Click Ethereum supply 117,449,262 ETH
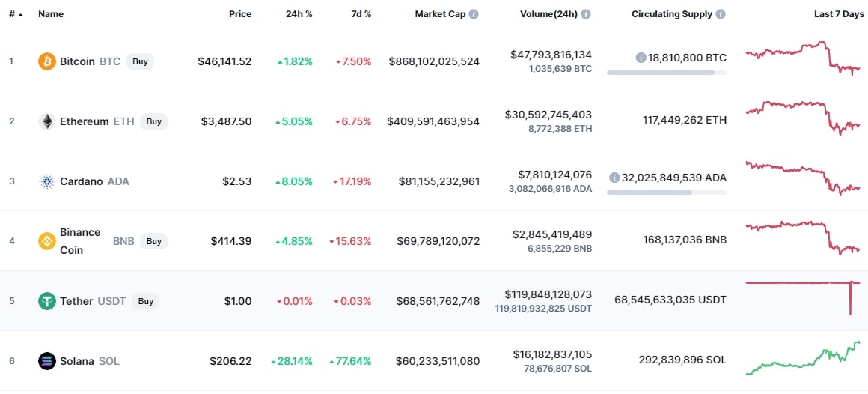 (x=685, y=121)
